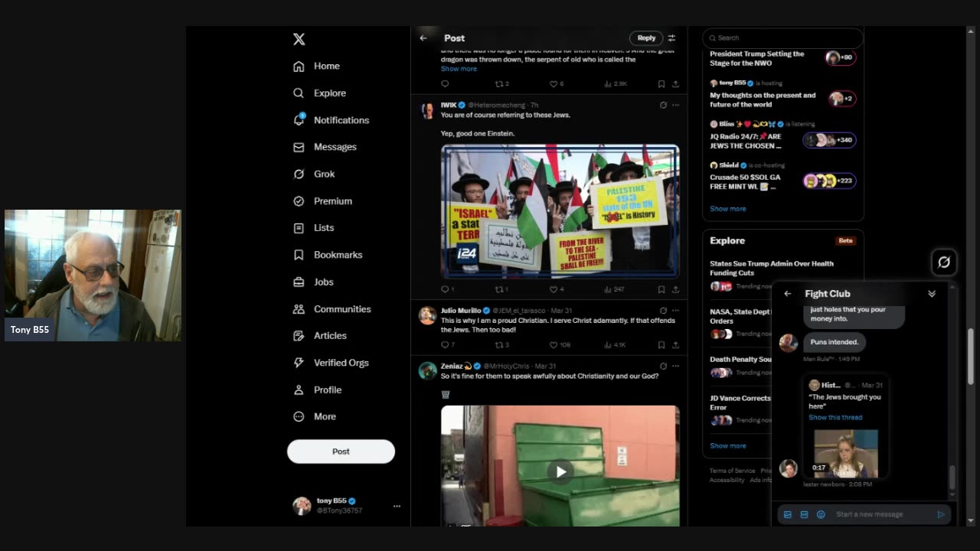Open Messages in the sidebar

point(325,147)
